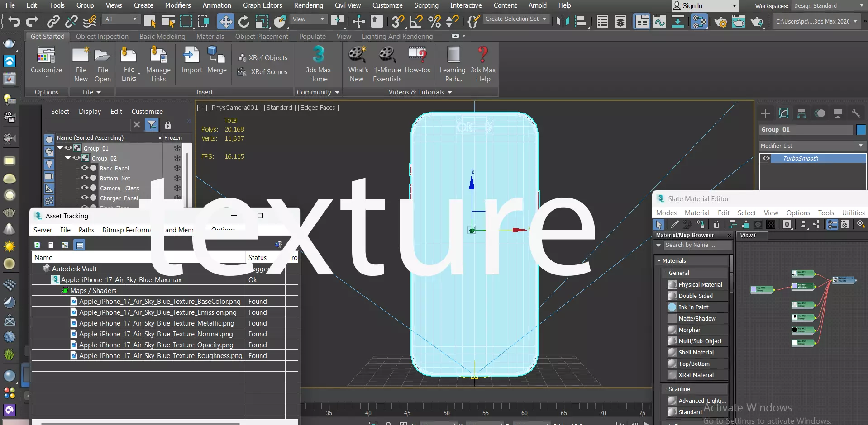868x425 pixels.
Task: Switch to the Basic Modeling ribbon tab
Action: (162, 37)
